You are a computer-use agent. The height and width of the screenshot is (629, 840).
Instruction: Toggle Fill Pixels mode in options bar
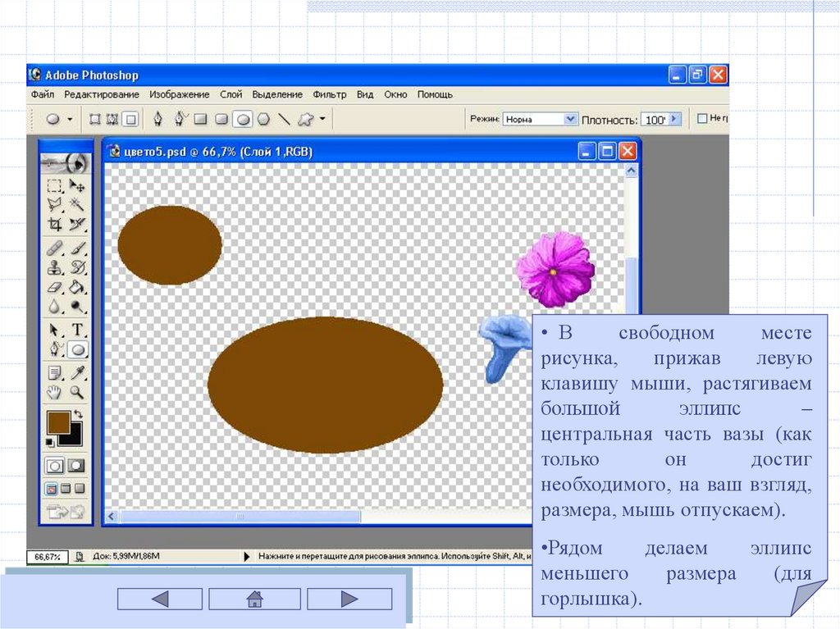point(130,119)
